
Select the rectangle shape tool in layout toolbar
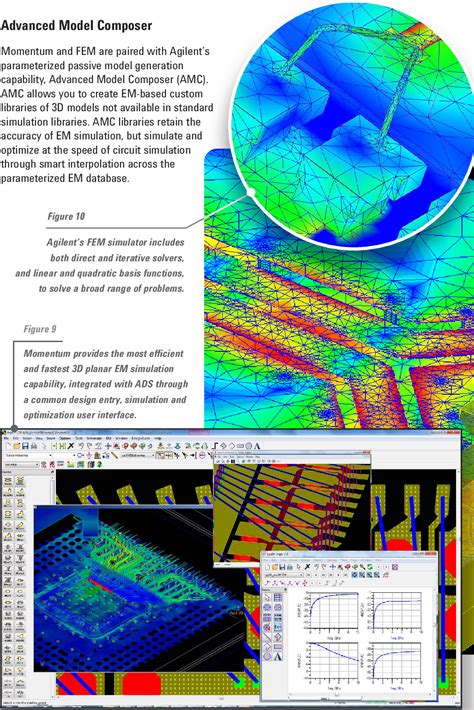240,446
